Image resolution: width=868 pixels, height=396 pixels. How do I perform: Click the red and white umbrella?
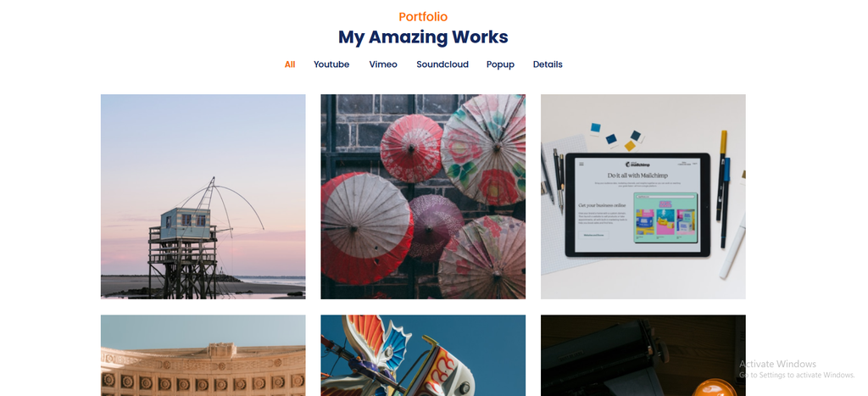(x=365, y=227)
